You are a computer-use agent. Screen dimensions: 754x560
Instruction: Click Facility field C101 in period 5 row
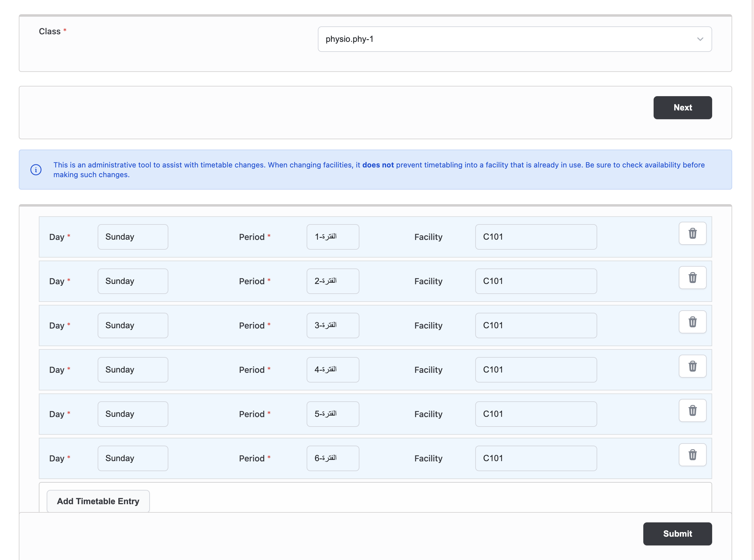[536, 414]
